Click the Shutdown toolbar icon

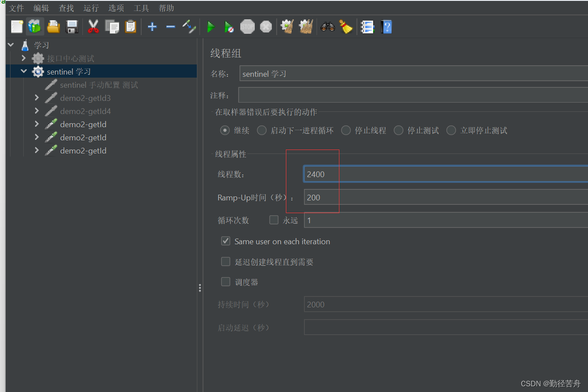(x=266, y=27)
